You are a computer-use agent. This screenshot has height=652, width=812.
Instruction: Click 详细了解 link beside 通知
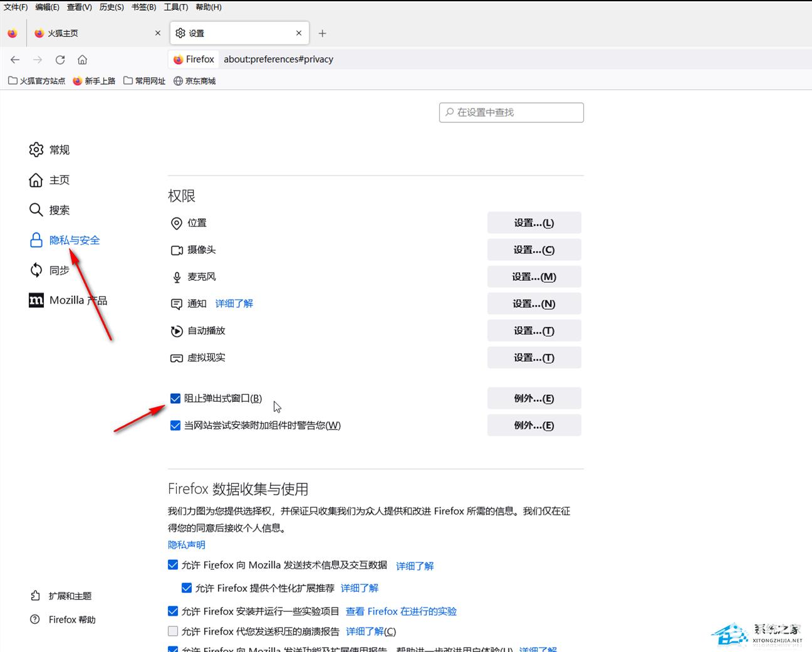pos(234,303)
